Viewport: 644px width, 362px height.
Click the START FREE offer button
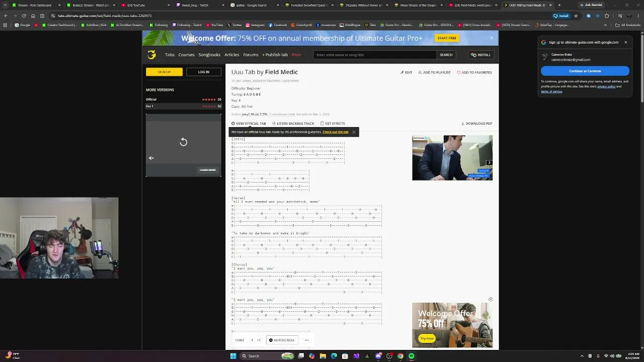(446, 38)
